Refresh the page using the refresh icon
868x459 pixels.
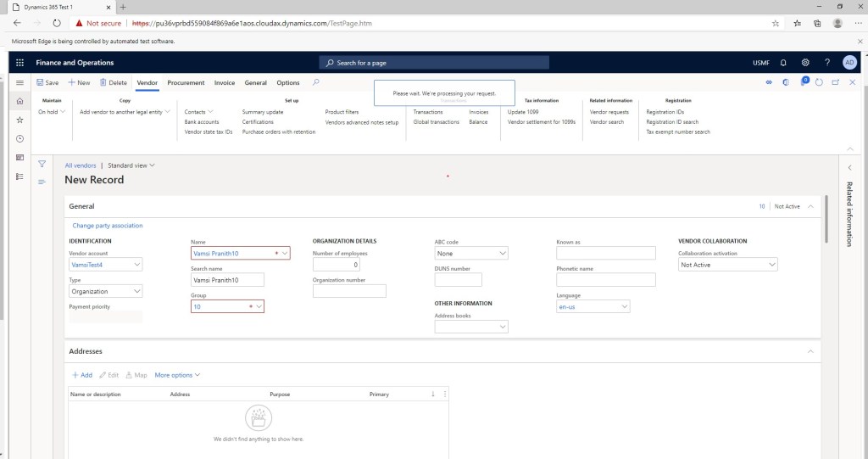819,82
